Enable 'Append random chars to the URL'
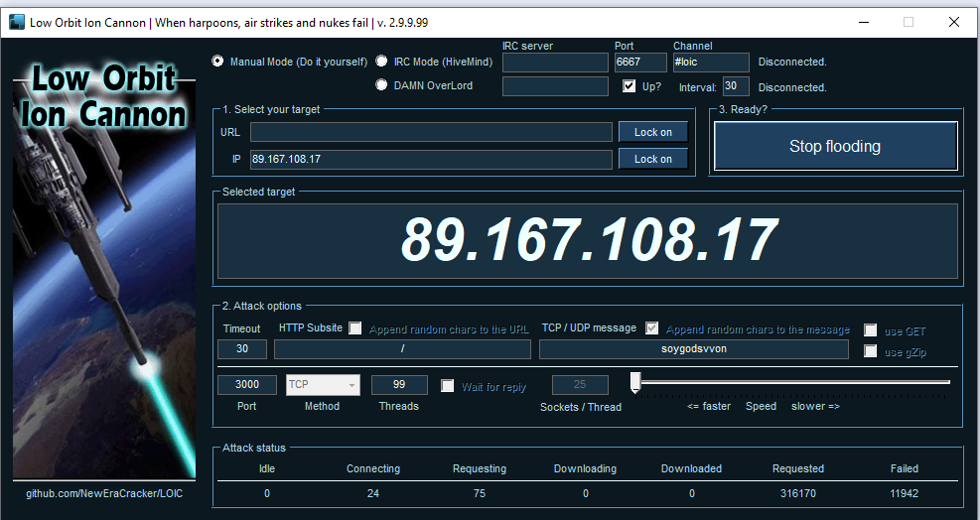The width and height of the screenshot is (980, 520). click(355, 328)
